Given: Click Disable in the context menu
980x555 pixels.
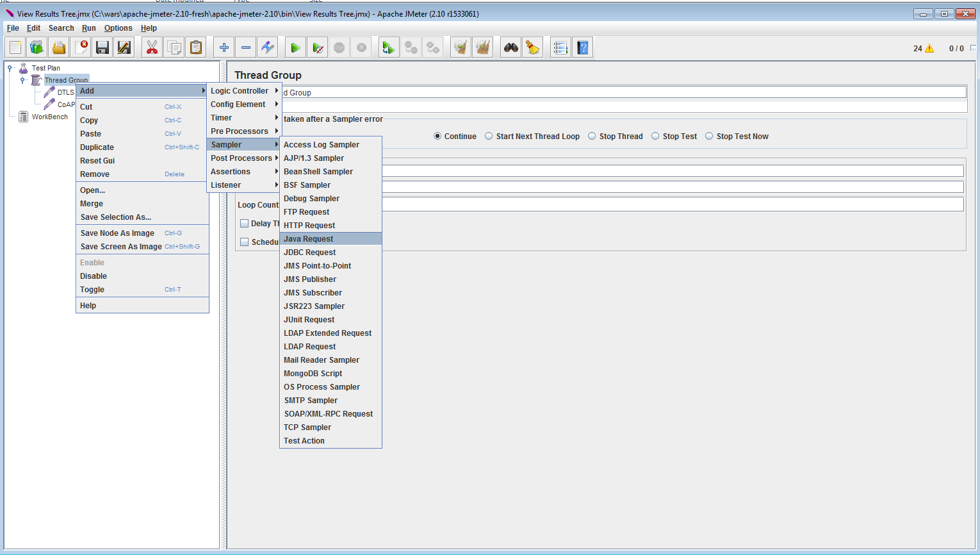Looking at the screenshot, I should pos(142,276).
